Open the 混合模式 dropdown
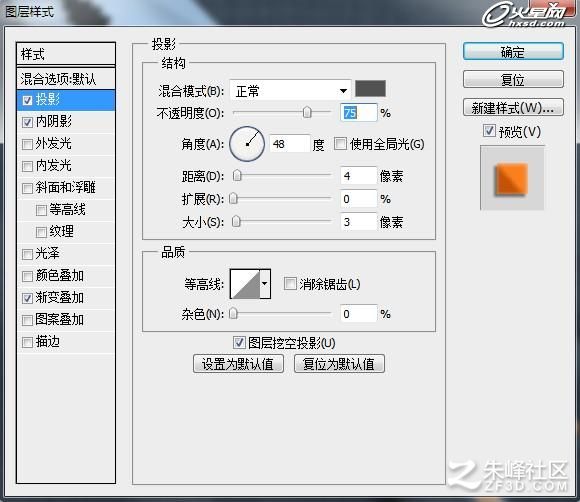580x502 pixels. [290, 90]
